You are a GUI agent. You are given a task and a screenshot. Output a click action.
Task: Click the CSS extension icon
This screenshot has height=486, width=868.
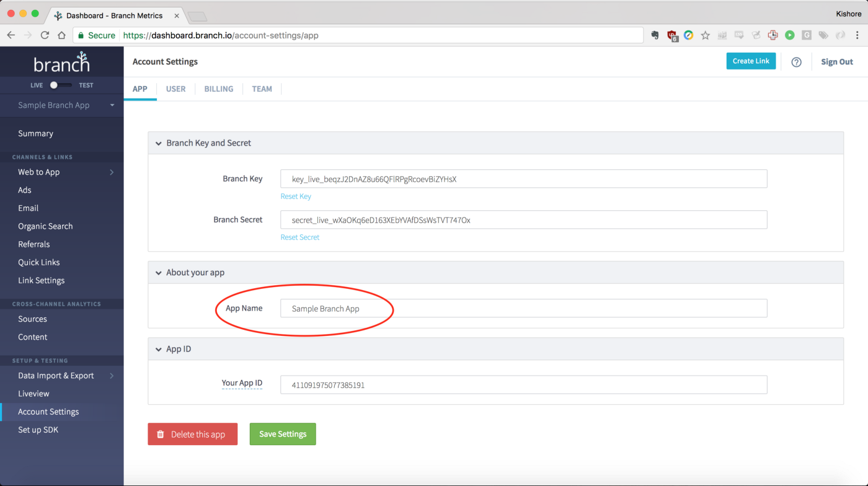739,35
